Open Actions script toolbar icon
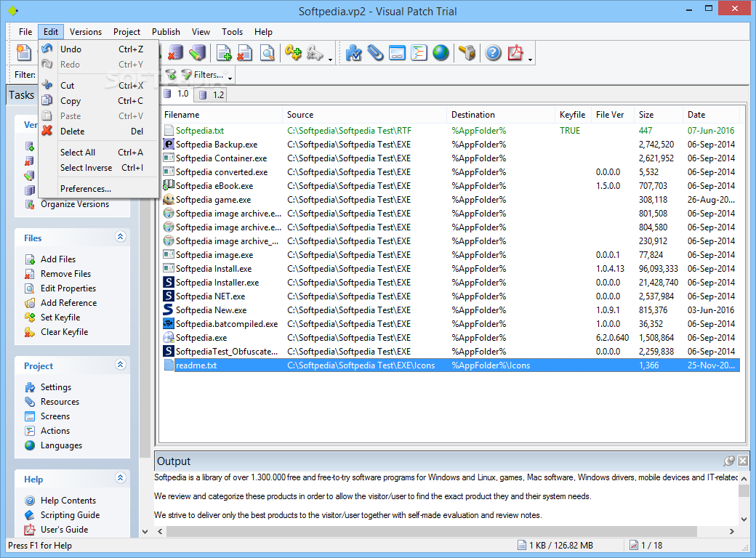 419,52
